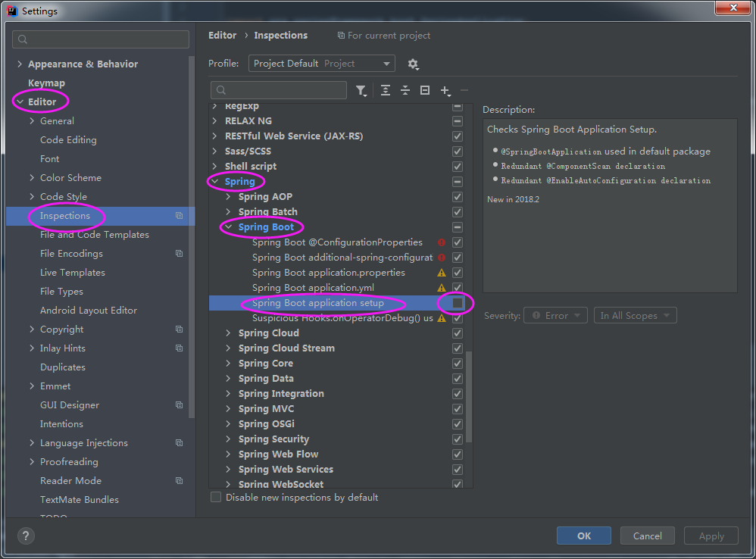Expand the Code Style settings node

click(x=32, y=196)
